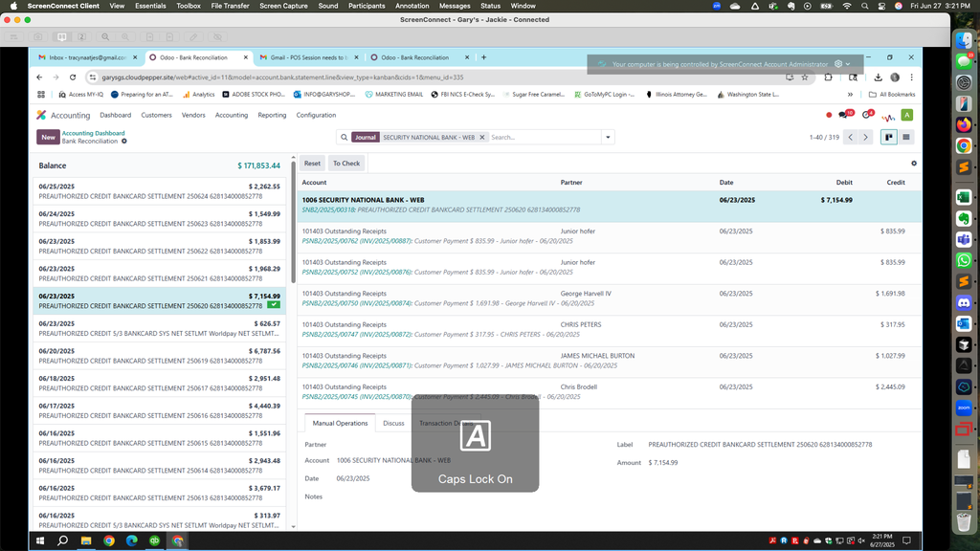Switch to list view icon

pos(906,137)
